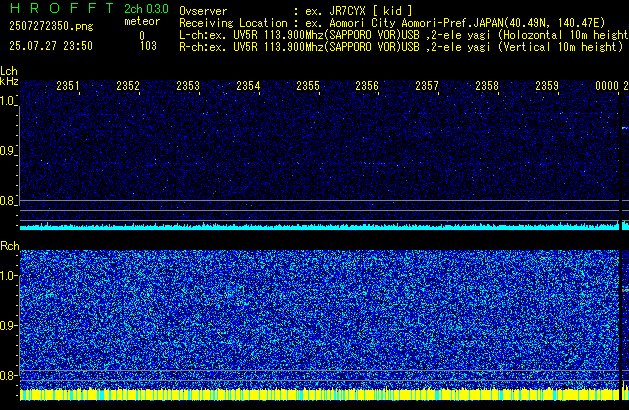
Task: Select the 2356 time marker
Action: pyautogui.click(x=367, y=86)
